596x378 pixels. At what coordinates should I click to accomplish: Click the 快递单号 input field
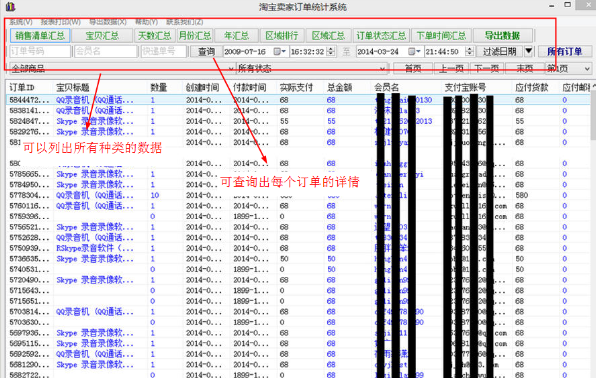coord(163,51)
